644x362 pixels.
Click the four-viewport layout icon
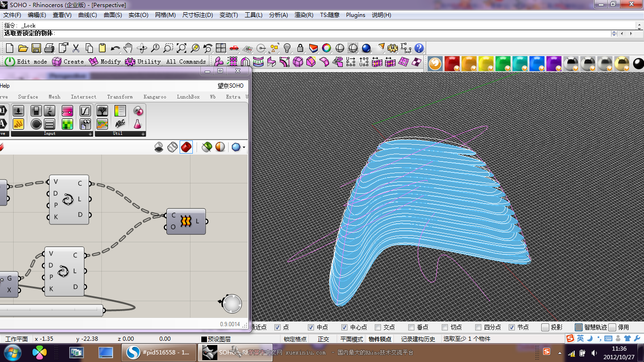point(221,48)
